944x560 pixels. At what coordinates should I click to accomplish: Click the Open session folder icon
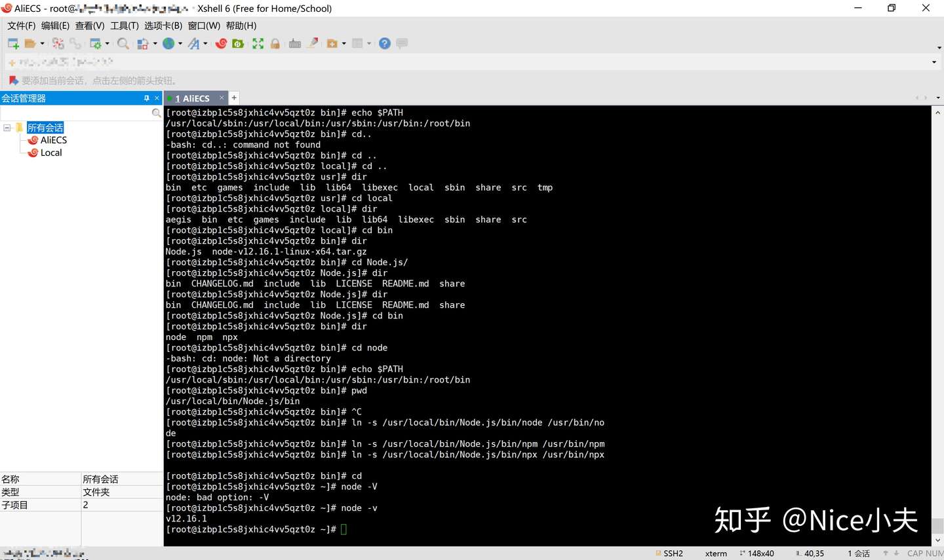click(30, 44)
